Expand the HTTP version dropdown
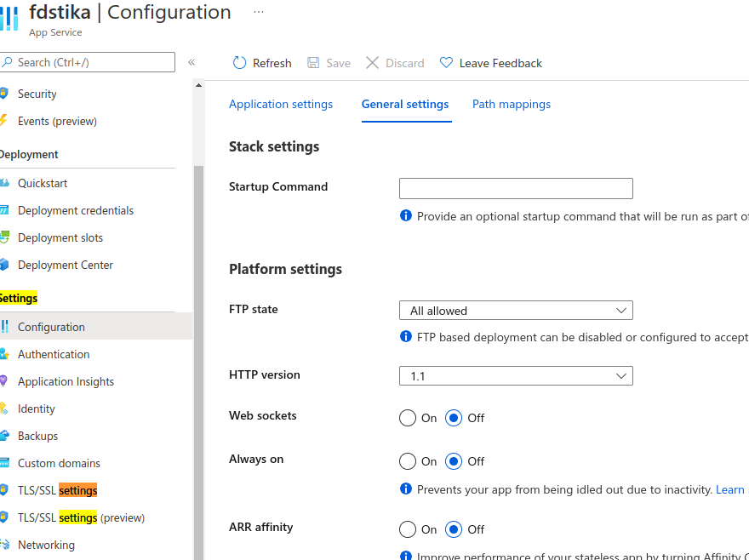 click(x=516, y=375)
